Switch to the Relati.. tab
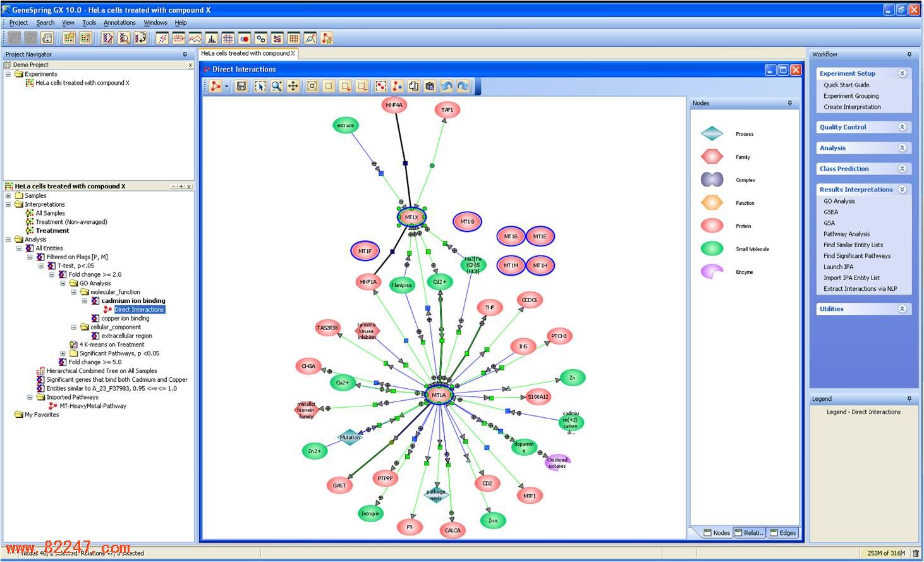 750,533
